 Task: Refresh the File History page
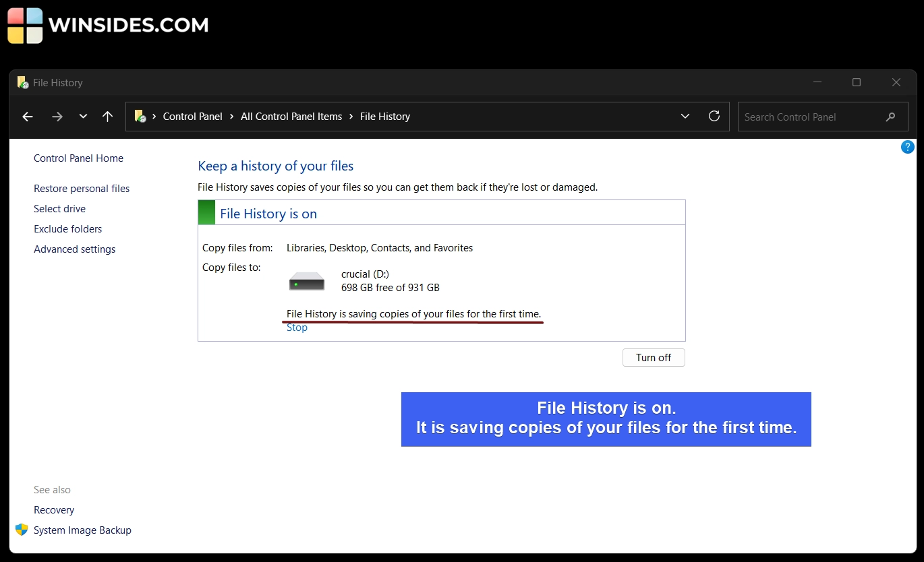[x=714, y=116]
